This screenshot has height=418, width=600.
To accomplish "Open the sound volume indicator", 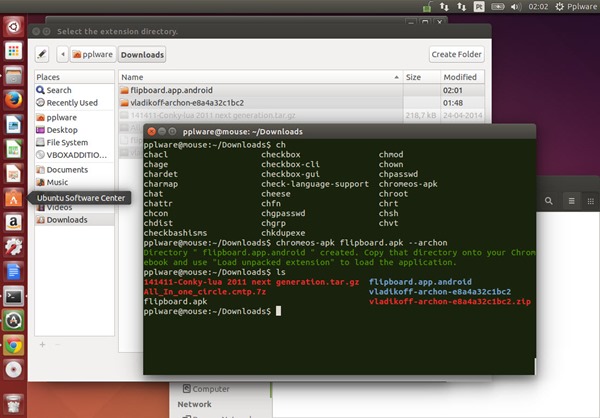I will 516,7.
